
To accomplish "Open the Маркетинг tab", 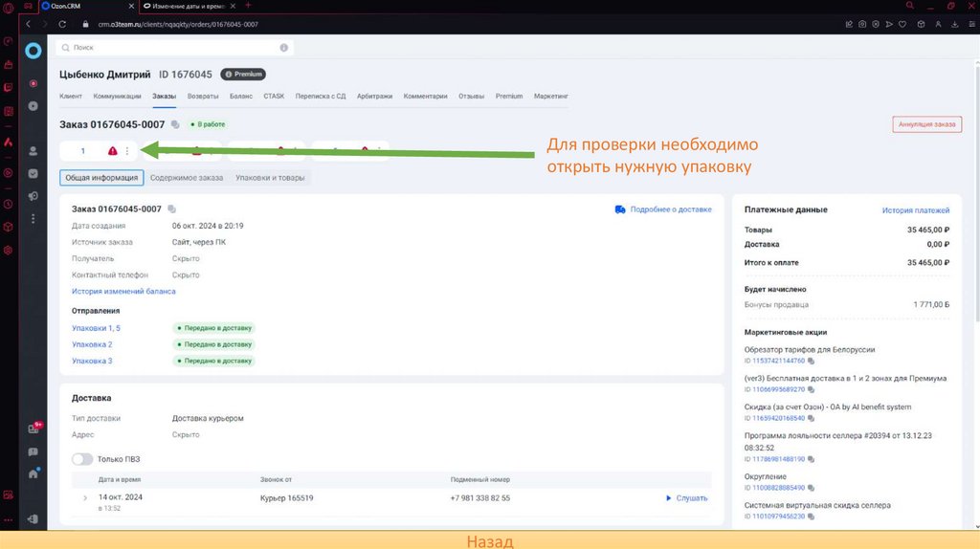I will pyautogui.click(x=550, y=97).
